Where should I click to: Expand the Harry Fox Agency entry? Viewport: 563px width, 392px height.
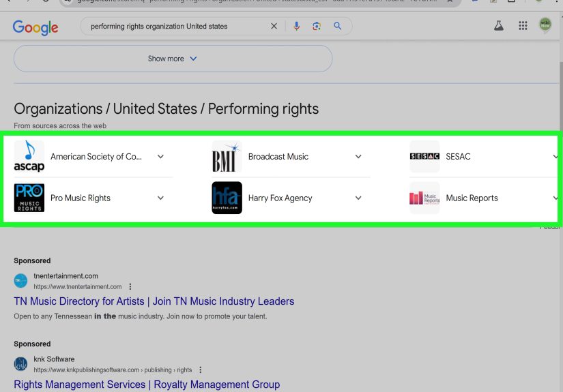pyautogui.click(x=358, y=198)
